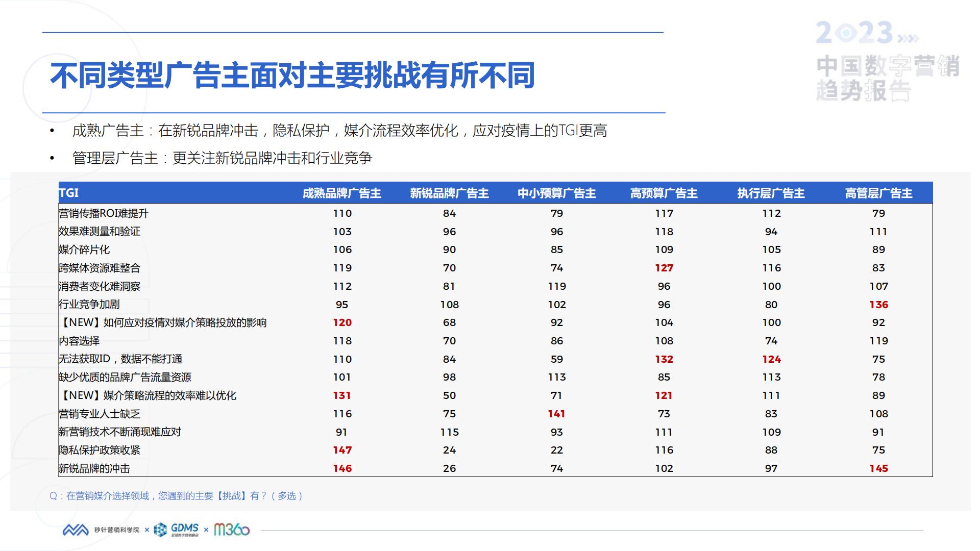Select the slide title 不同类型广告主面对主要挑战有所不同

(x=292, y=76)
